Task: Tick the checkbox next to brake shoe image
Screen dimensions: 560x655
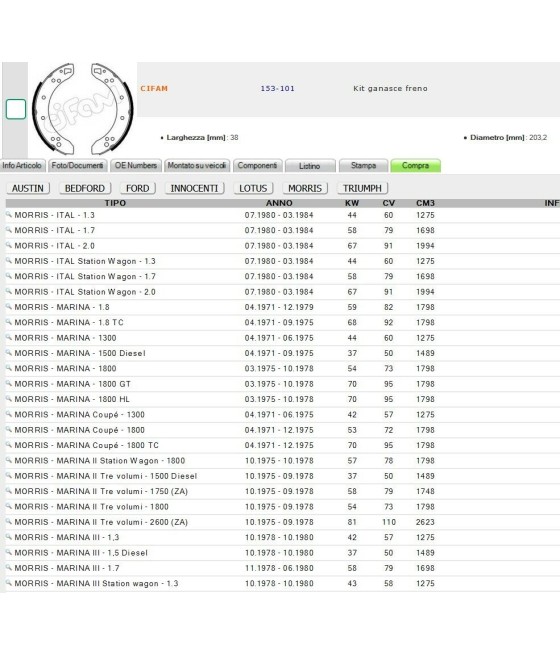Action: pos(16,109)
